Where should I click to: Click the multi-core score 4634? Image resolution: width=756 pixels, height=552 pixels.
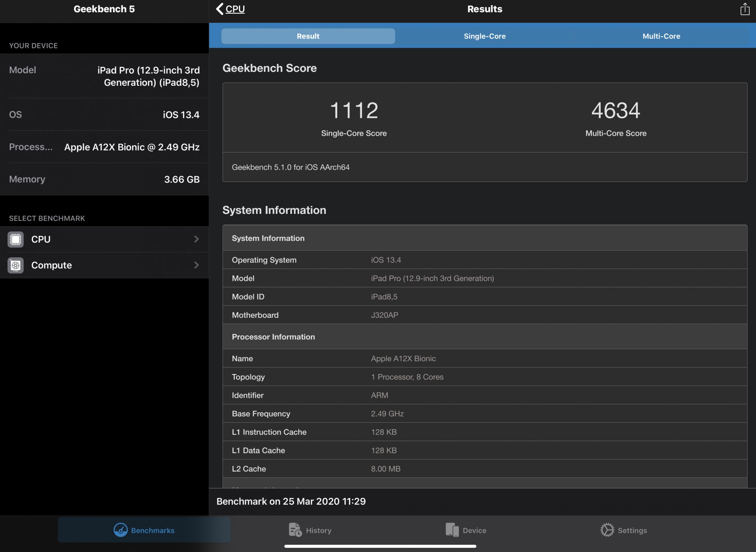pos(616,110)
